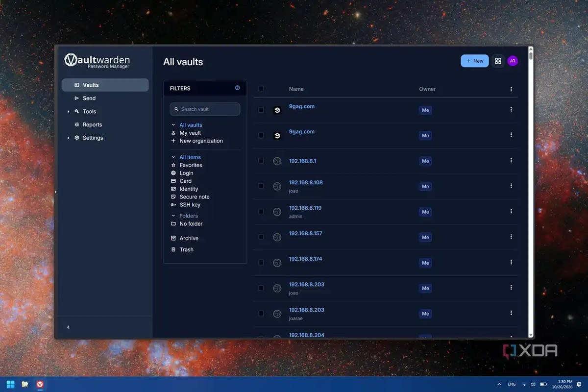588x392 pixels.
Task: Click the globe icon of 192.168.8.157
Action: [277, 237]
